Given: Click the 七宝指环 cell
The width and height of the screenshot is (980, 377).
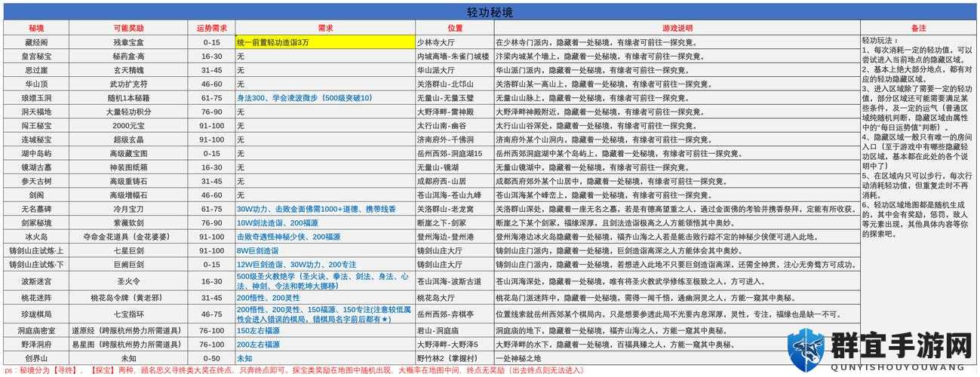Looking at the screenshot, I should (128, 314).
